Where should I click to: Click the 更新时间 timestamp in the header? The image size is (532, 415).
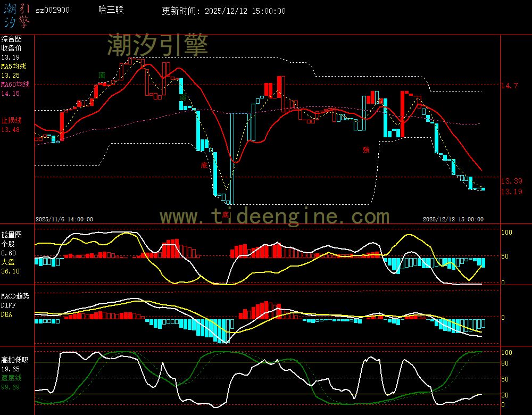[223, 11]
